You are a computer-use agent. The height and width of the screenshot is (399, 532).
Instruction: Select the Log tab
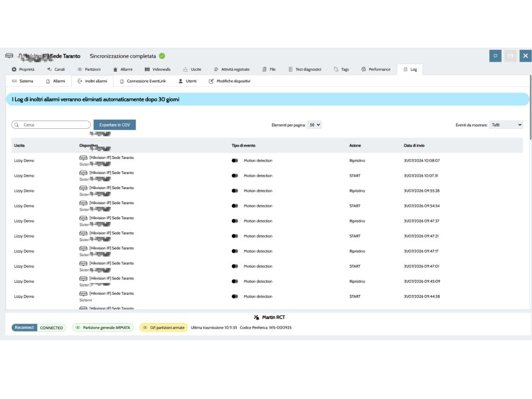coord(410,69)
